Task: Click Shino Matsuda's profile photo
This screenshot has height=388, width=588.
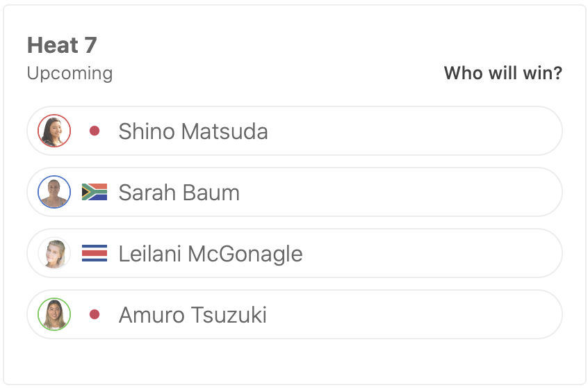Action: (x=54, y=131)
